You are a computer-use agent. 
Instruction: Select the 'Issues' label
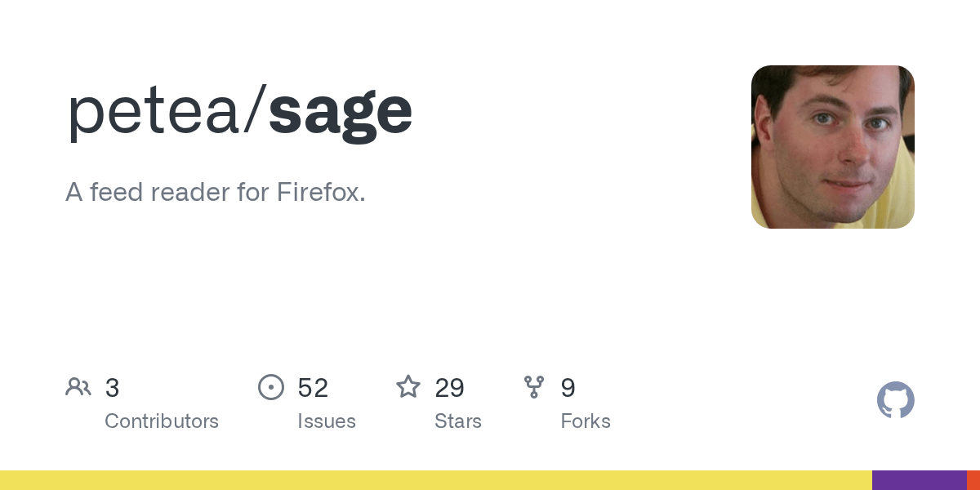327,421
